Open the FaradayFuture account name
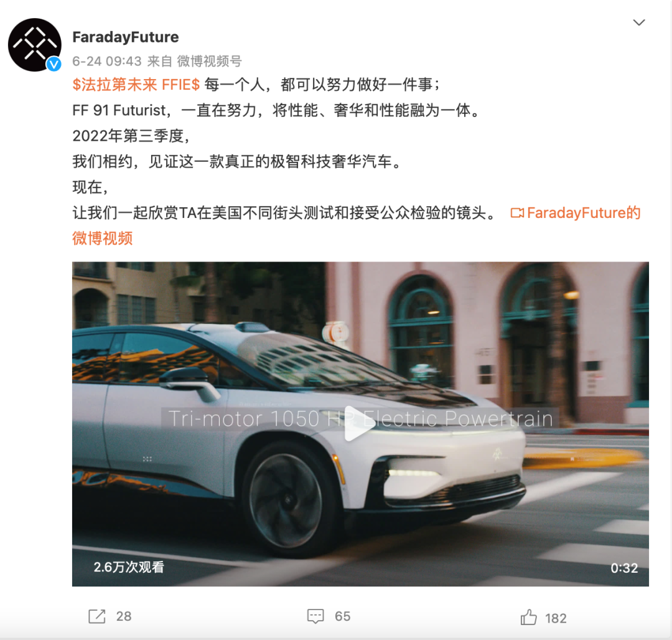Screen dimensions: 672x640 tap(126, 37)
